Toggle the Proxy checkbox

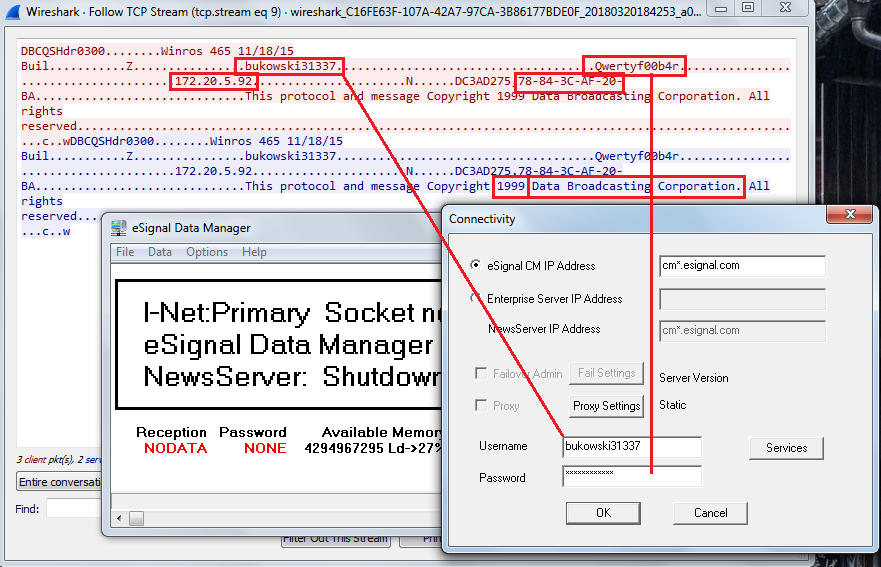pos(481,405)
